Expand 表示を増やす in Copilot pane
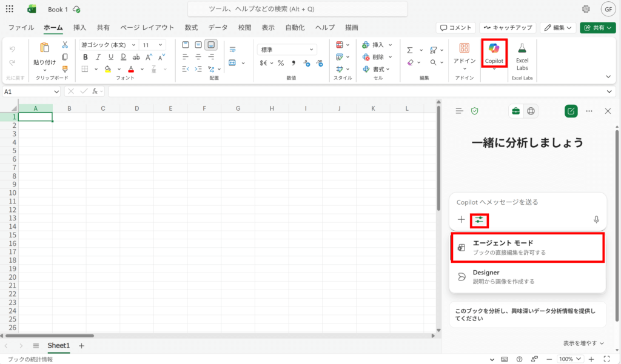 coord(583,343)
